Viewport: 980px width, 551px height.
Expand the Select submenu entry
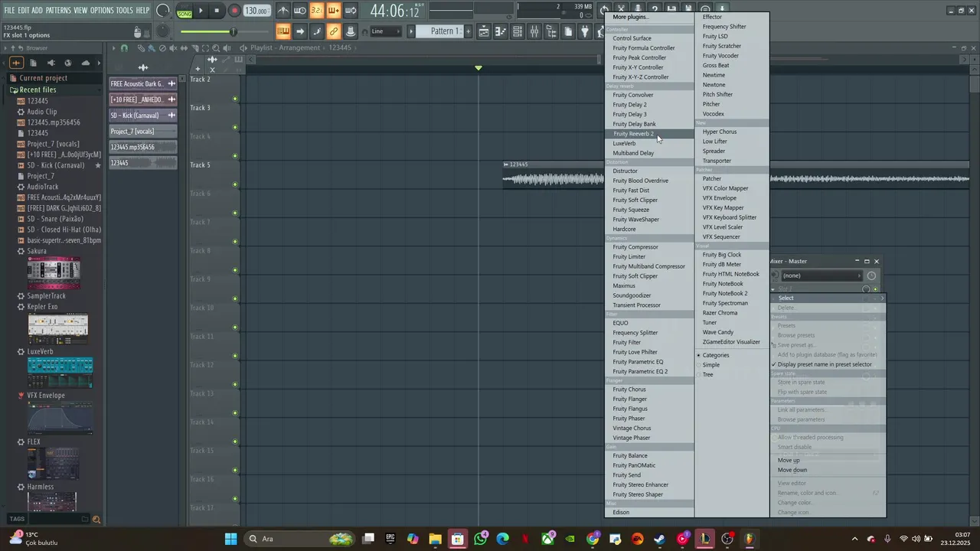[x=828, y=298]
